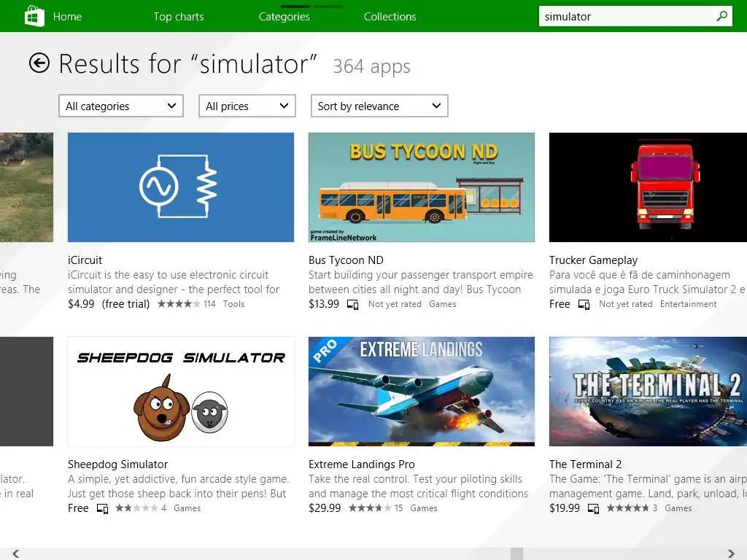Screen dimensions: 747x560
Task: Click the 364 apps count text
Action: 371,66
